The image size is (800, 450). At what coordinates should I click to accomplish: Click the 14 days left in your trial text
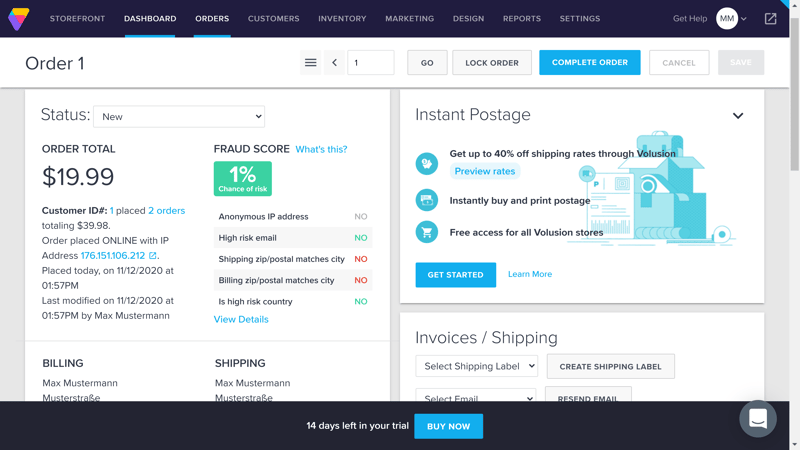[358, 426]
